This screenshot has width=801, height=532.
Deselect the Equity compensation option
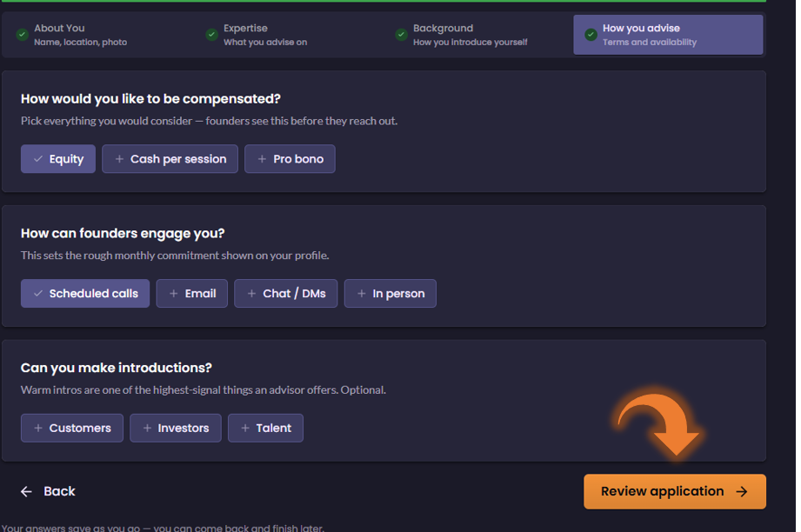pos(58,159)
